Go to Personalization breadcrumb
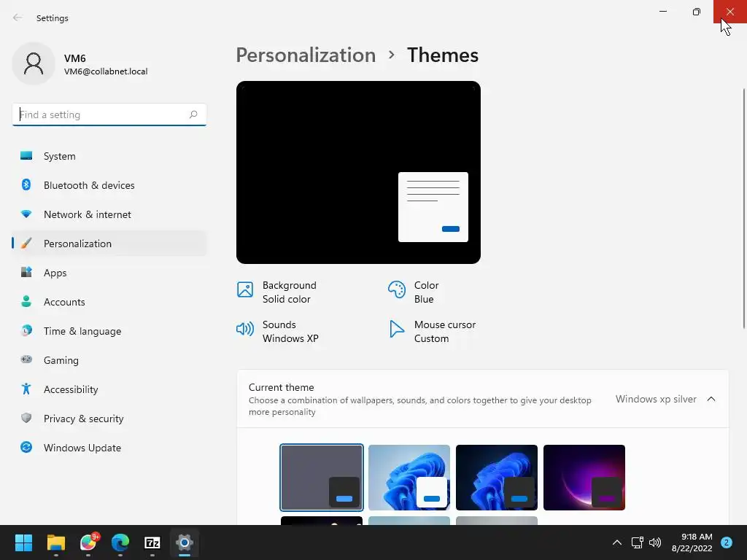Viewport: 747px width, 560px height. click(x=306, y=55)
